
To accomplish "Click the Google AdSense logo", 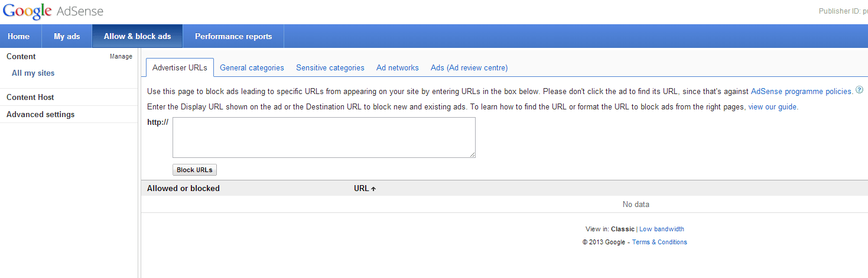I will point(53,11).
